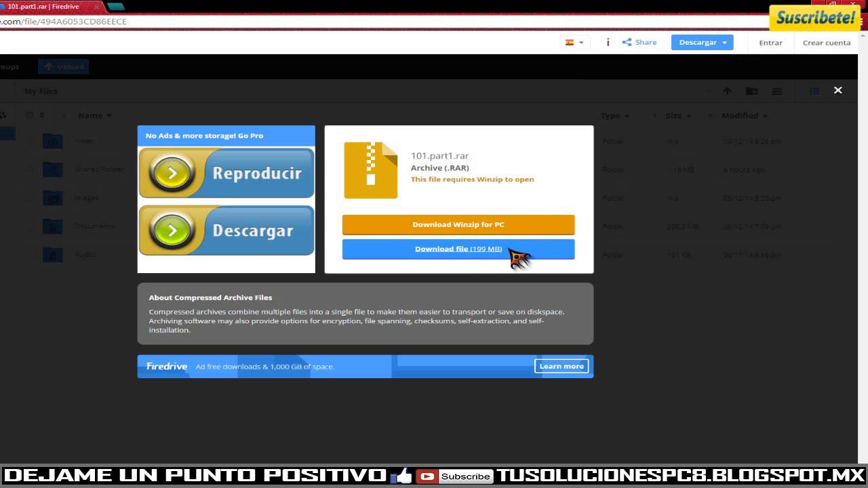This screenshot has width=868, height=488.
Task: Open the Images folder icon
Action: click(x=52, y=198)
